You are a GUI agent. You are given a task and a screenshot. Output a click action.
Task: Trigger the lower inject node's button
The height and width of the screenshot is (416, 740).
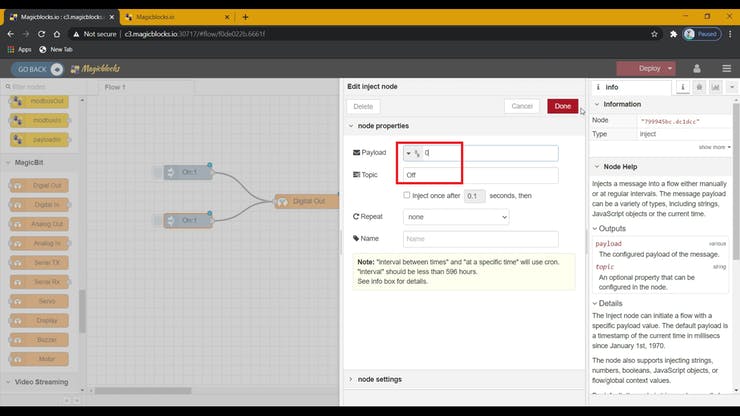pos(157,221)
